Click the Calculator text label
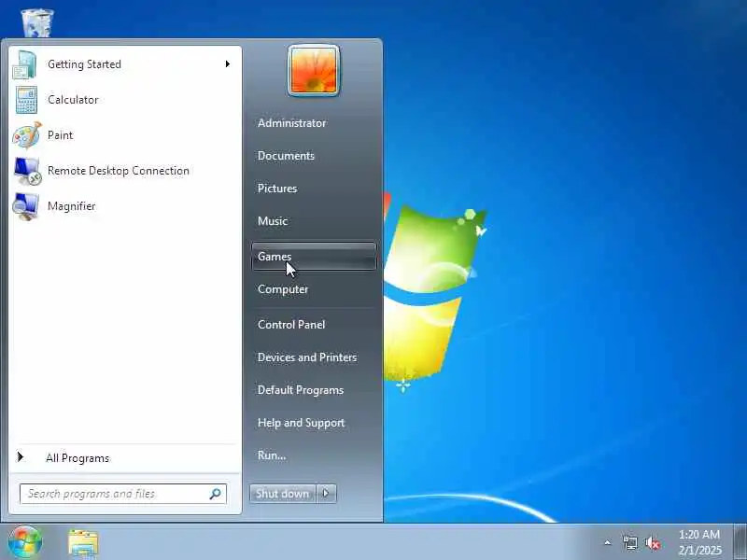747x560 pixels. (73, 100)
